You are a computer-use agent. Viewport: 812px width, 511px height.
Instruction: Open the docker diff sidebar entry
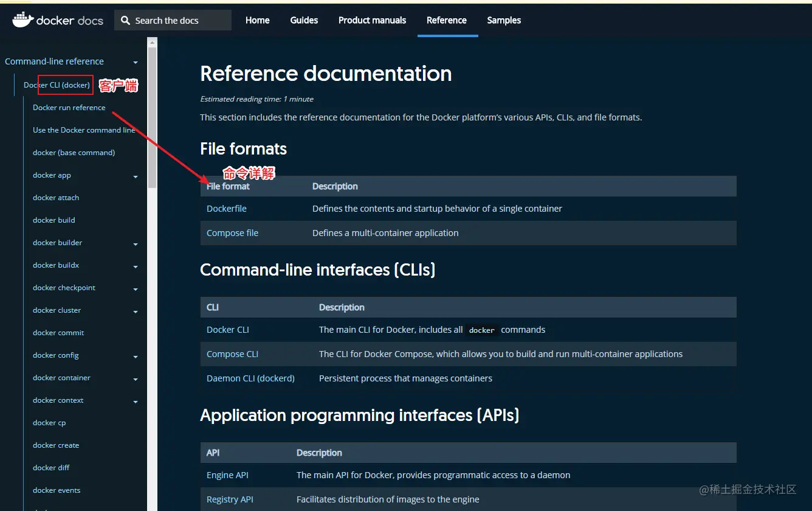51,468
